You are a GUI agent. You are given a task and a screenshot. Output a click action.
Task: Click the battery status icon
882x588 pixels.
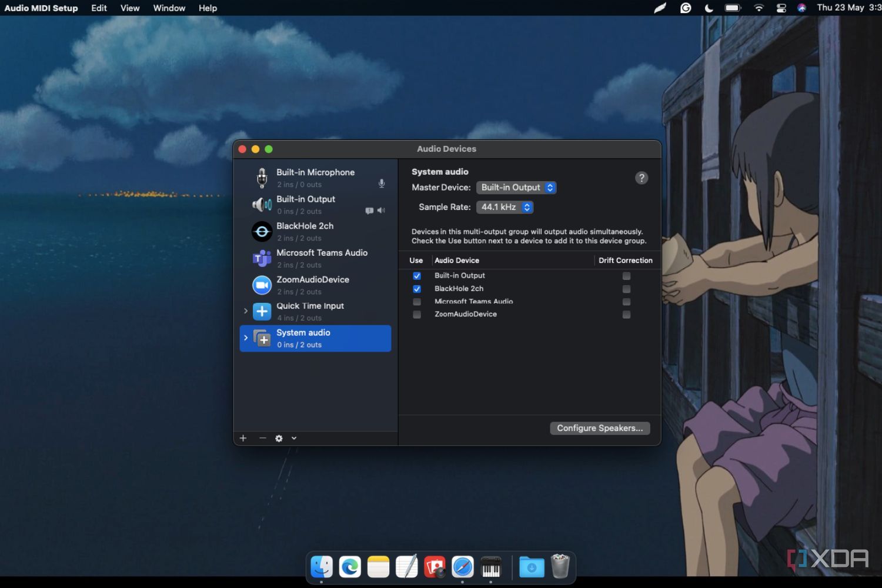pyautogui.click(x=733, y=8)
